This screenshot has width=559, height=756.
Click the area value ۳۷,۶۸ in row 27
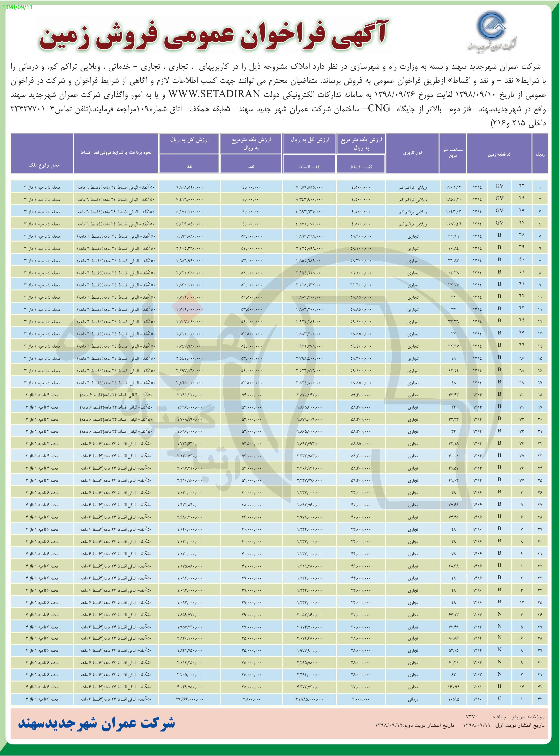[x=454, y=505]
